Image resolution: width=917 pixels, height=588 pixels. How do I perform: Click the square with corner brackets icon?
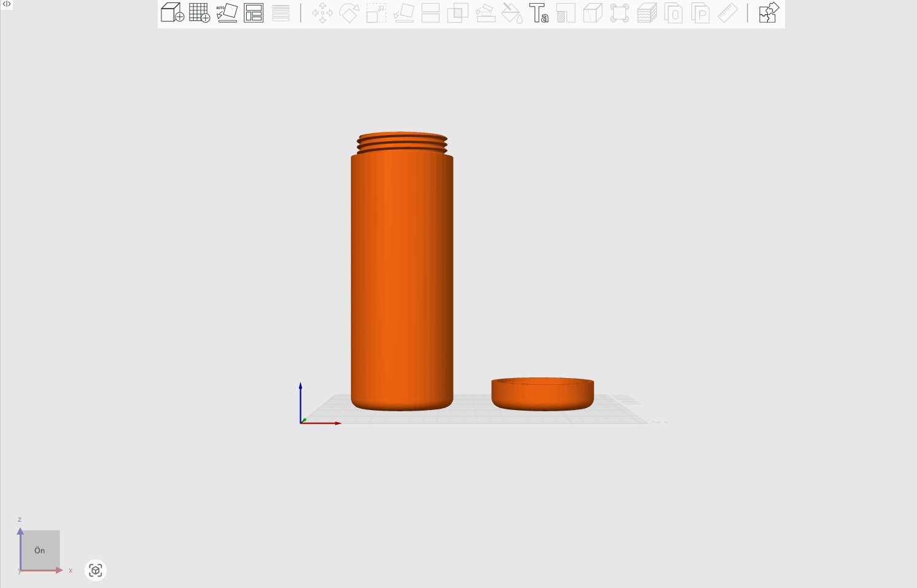[x=620, y=13]
